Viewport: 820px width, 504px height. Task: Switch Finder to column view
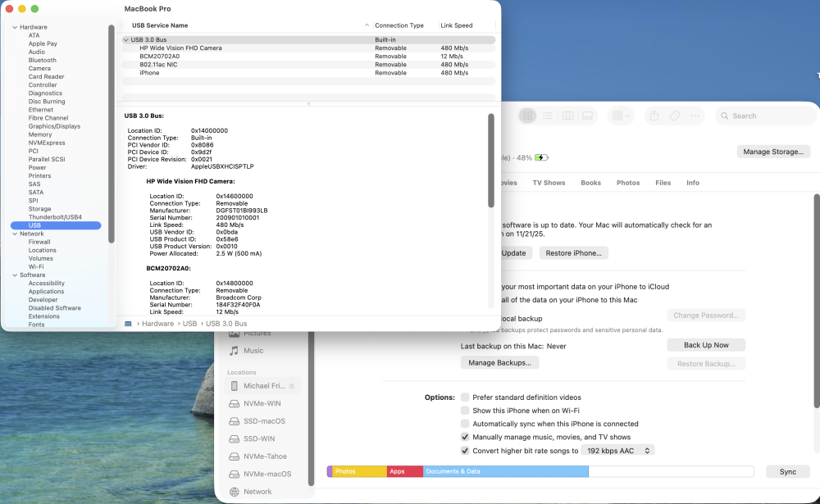coord(567,116)
